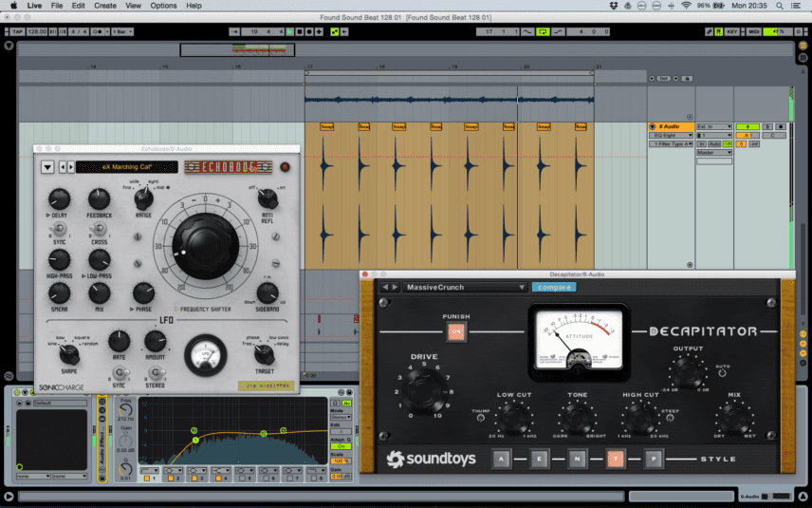Click the Echobode FEEDBACK knob
Viewport: 812px width, 508px height.
[99, 199]
